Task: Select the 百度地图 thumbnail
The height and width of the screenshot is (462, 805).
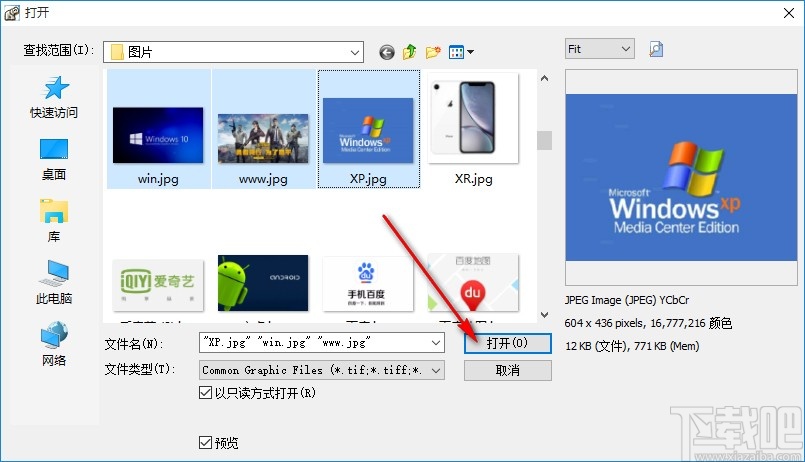Action: pyautogui.click(x=473, y=282)
